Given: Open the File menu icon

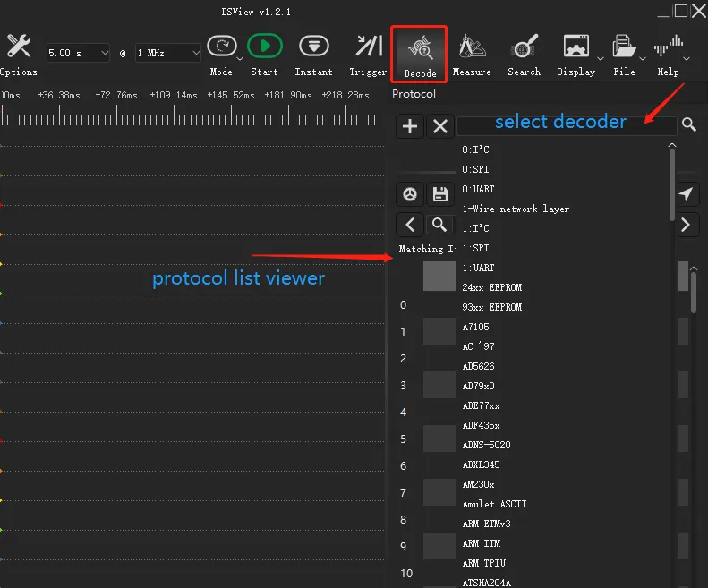Looking at the screenshot, I should [x=624, y=46].
